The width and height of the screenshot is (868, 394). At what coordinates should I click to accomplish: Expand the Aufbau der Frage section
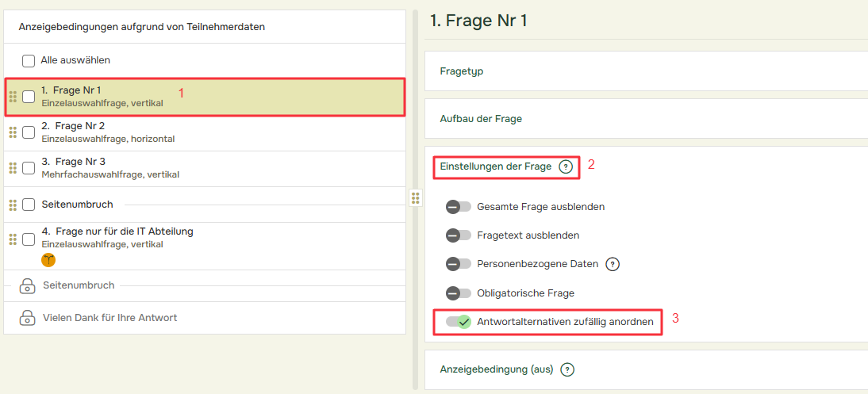tap(646, 119)
